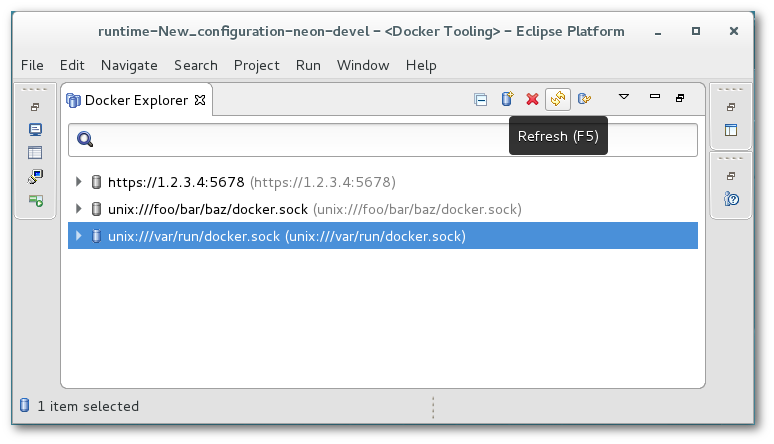Click the red X remove connection icon
This screenshot has width=774, height=444.
coord(532,98)
